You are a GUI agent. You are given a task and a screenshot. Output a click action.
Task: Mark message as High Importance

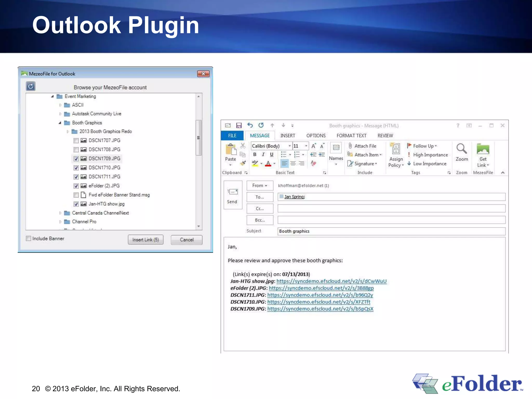428,155
